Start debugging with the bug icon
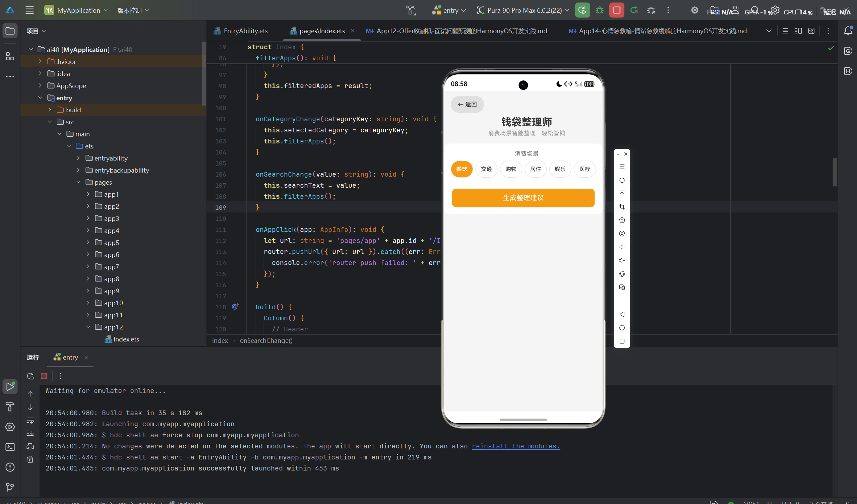857x504 pixels. 600,10
